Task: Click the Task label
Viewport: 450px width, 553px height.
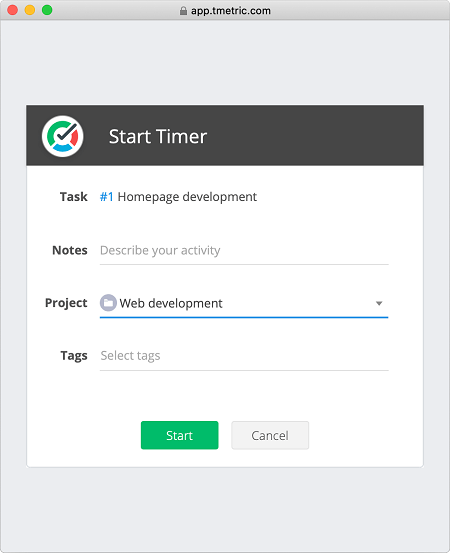Action: click(73, 196)
